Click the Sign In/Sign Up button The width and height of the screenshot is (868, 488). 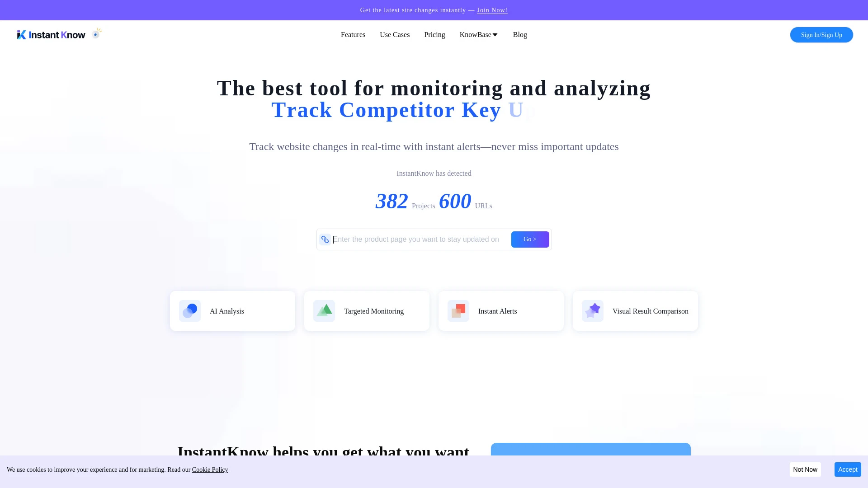pyautogui.click(x=821, y=34)
